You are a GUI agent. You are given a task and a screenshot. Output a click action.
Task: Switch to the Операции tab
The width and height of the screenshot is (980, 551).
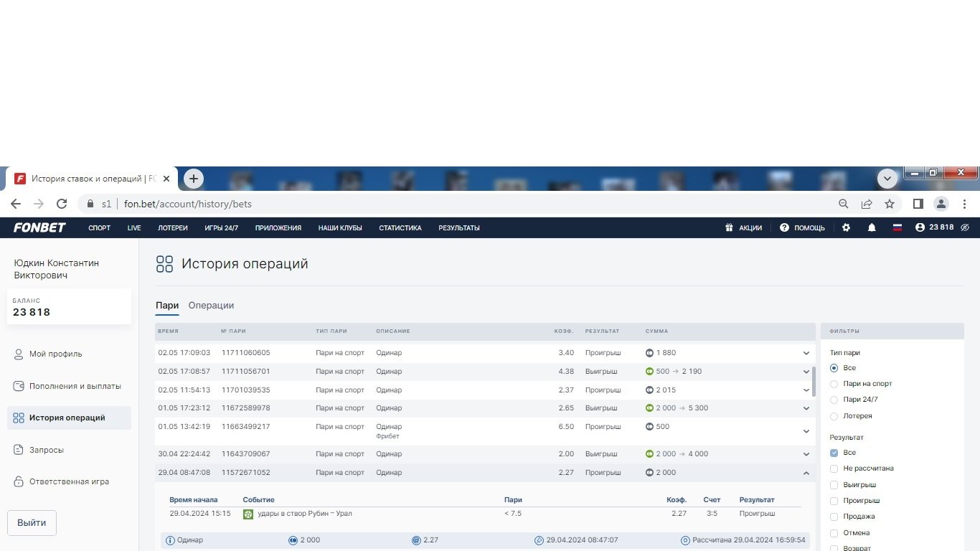click(x=211, y=305)
